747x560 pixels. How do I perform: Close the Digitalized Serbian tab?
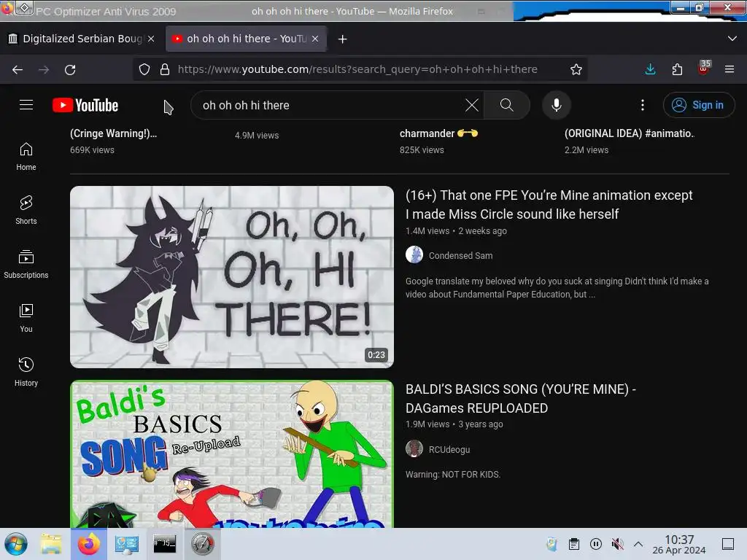pos(151,39)
